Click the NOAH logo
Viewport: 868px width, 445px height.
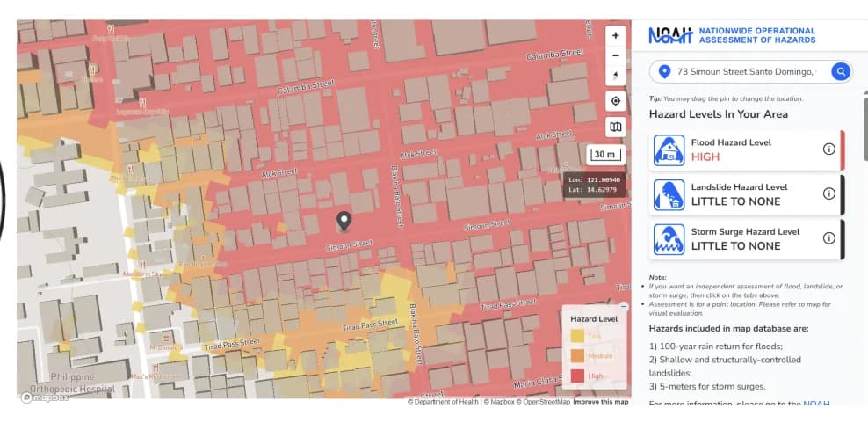(671, 35)
